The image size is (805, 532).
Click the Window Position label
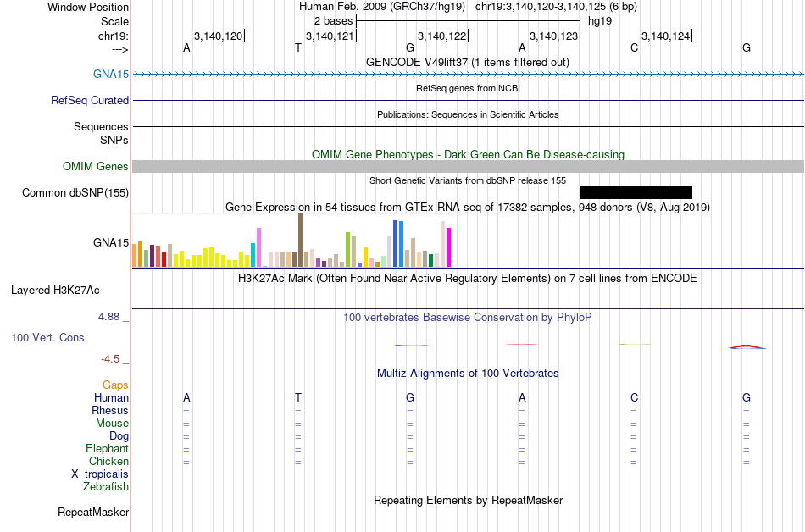click(88, 7)
